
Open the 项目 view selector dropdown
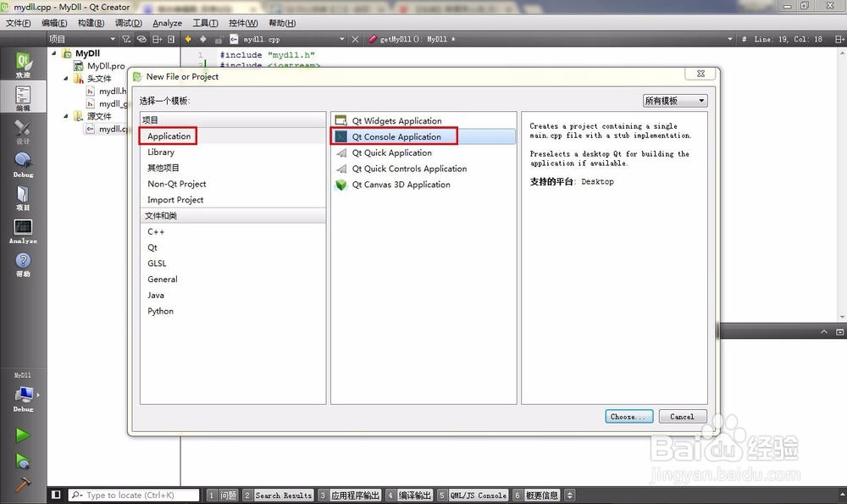(82, 39)
